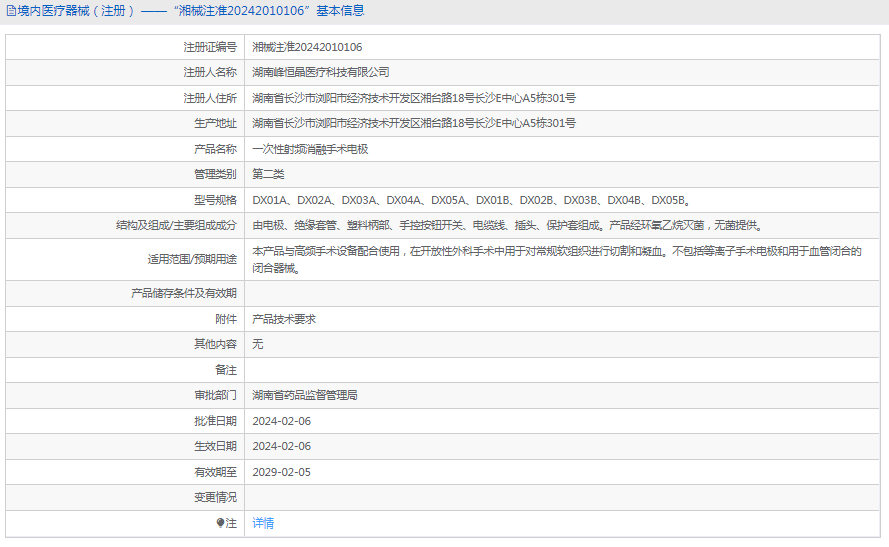889x547 pixels.
Task: Select registration number value 湘械注准20242010106
Action: coord(307,47)
